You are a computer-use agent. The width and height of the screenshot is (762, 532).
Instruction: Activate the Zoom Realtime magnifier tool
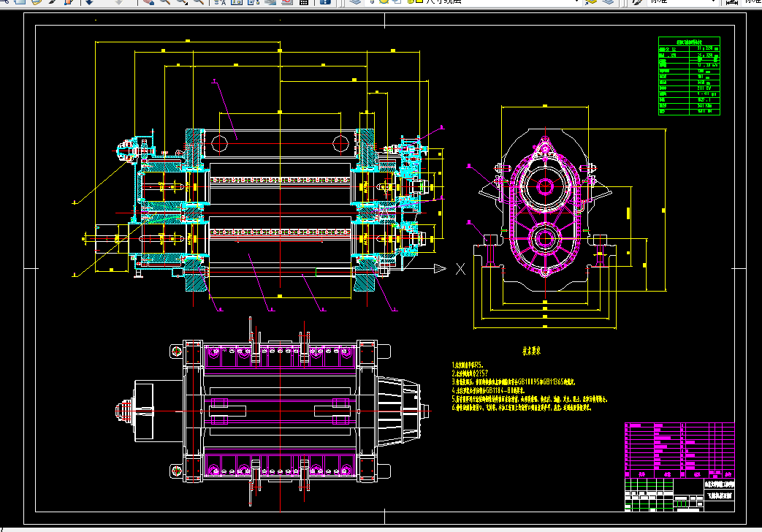tap(164, 1)
